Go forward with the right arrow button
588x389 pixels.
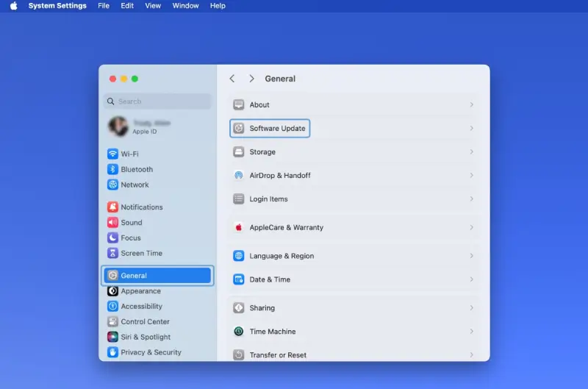pyautogui.click(x=251, y=79)
